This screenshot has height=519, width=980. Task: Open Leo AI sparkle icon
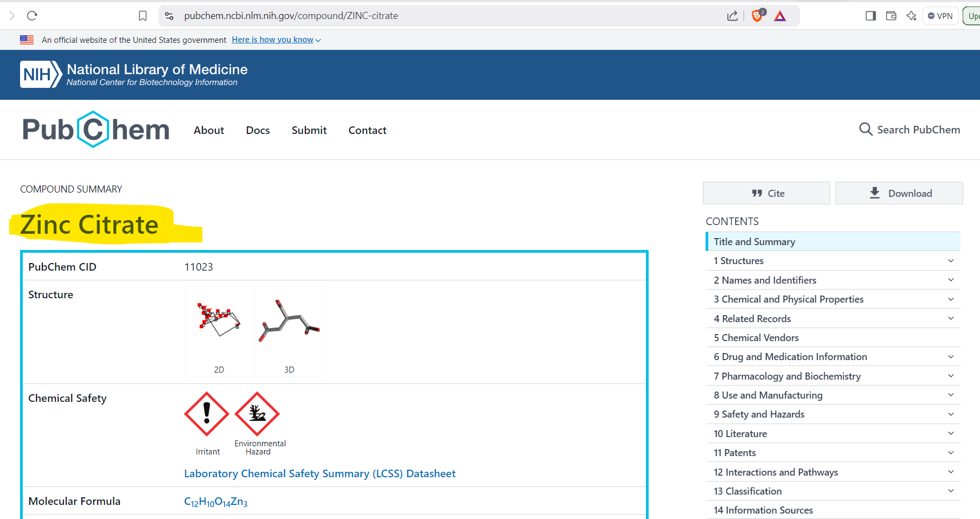pos(912,16)
